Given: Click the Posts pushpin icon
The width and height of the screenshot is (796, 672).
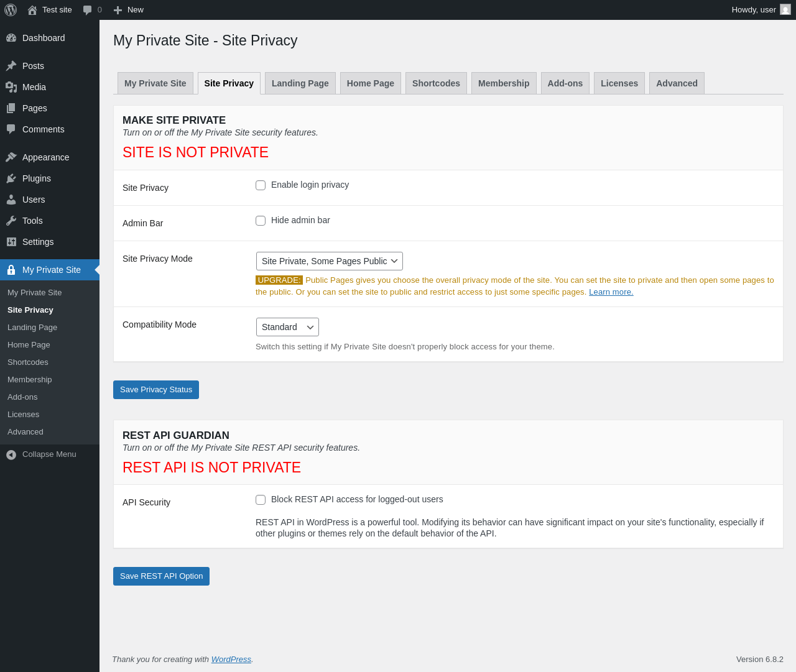Looking at the screenshot, I should (11, 66).
